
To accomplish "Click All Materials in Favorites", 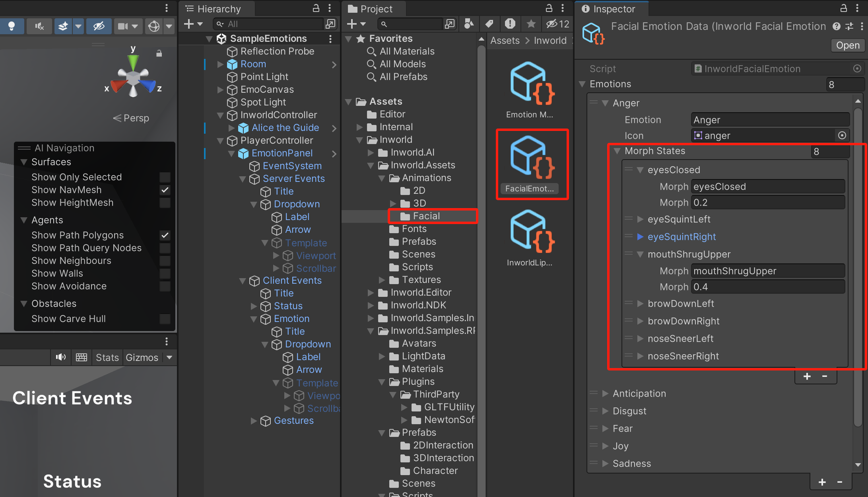I will point(407,51).
